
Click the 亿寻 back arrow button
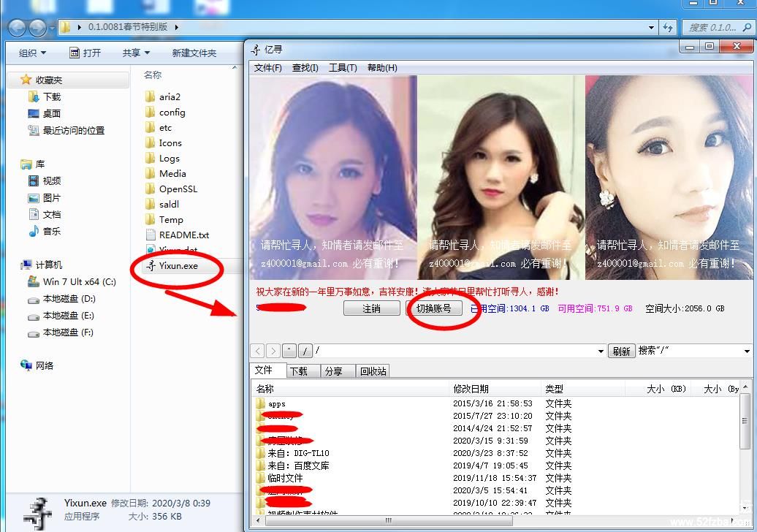coord(258,351)
